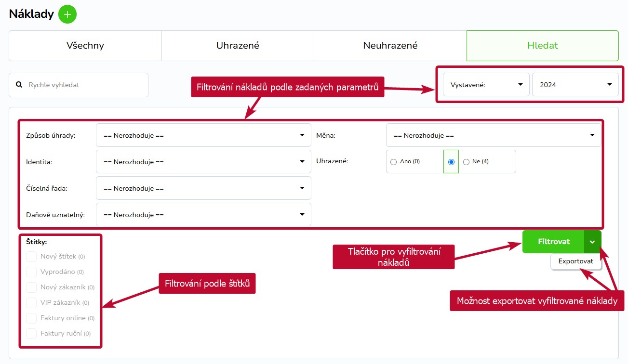
Task: Click the magnifier icon in quick search
Action: 19,85
